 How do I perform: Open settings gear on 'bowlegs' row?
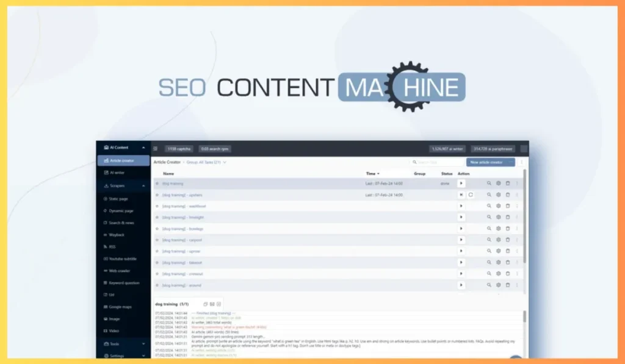(x=498, y=229)
